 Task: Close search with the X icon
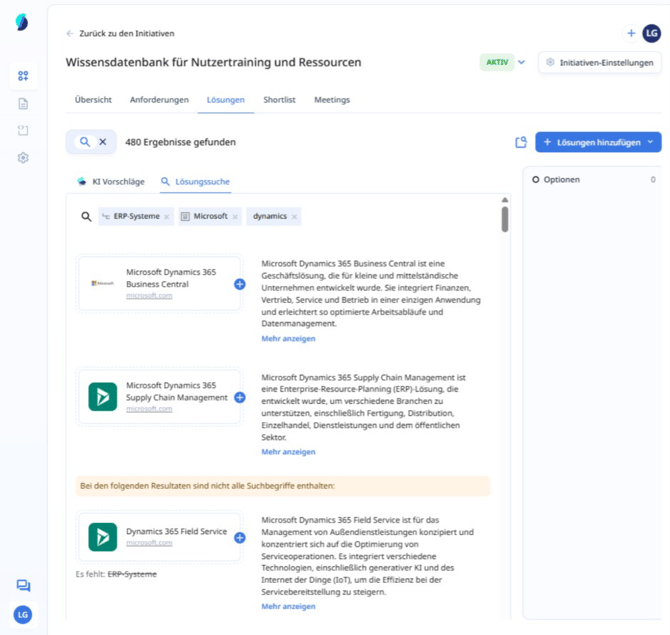[x=103, y=142]
